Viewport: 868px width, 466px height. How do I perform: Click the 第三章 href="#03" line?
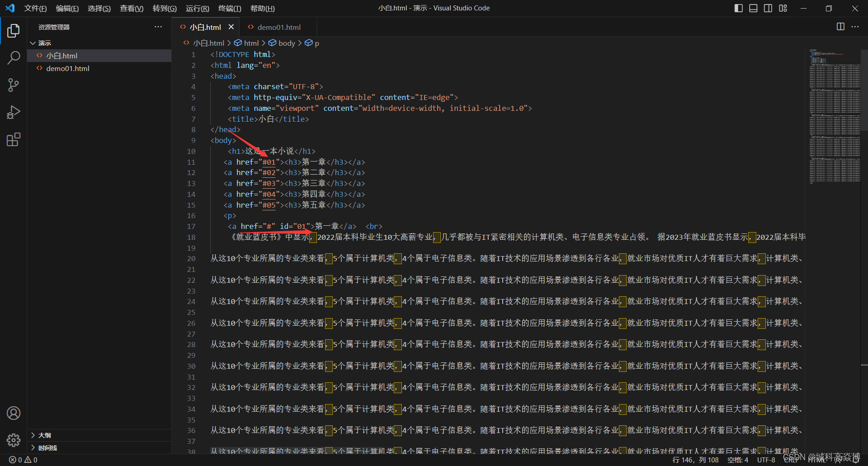point(294,183)
